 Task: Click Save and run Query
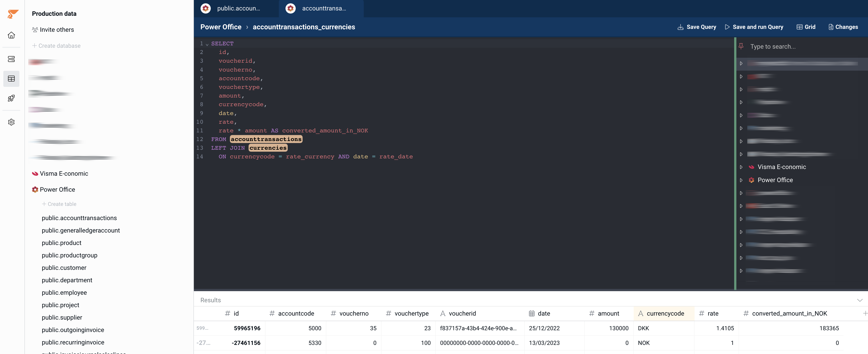click(x=754, y=27)
